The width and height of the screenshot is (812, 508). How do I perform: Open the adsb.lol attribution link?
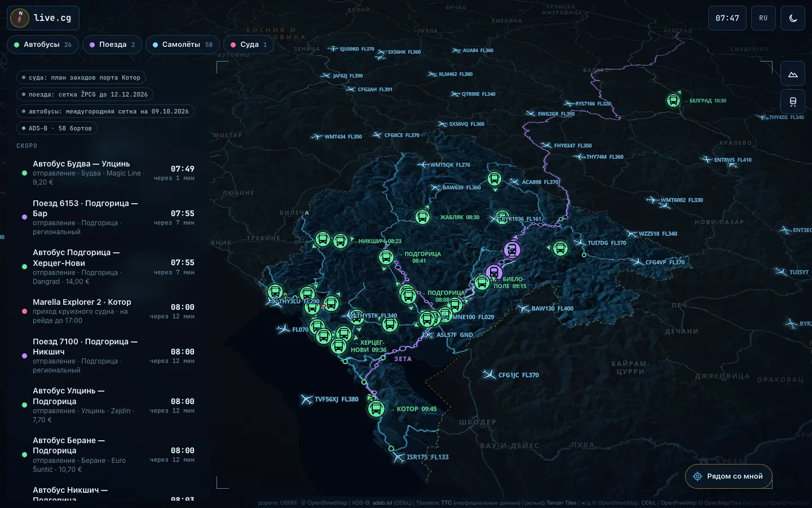click(x=382, y=503)
